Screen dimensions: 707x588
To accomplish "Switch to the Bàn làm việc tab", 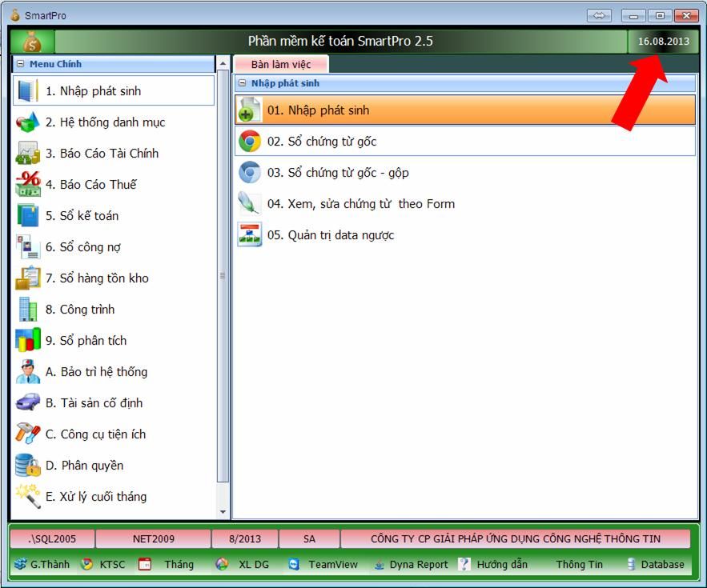I will [280, 64].
